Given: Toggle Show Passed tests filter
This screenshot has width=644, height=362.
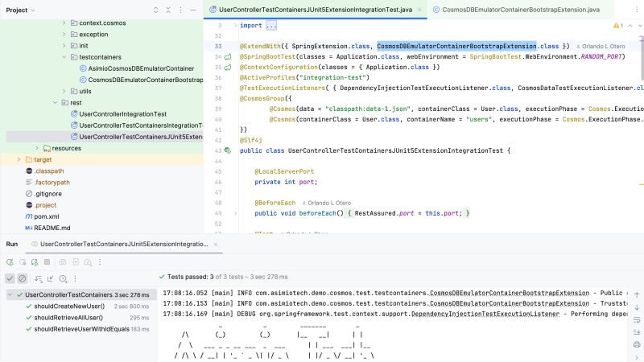Looking at the screenshot, I should click(10, 278).
